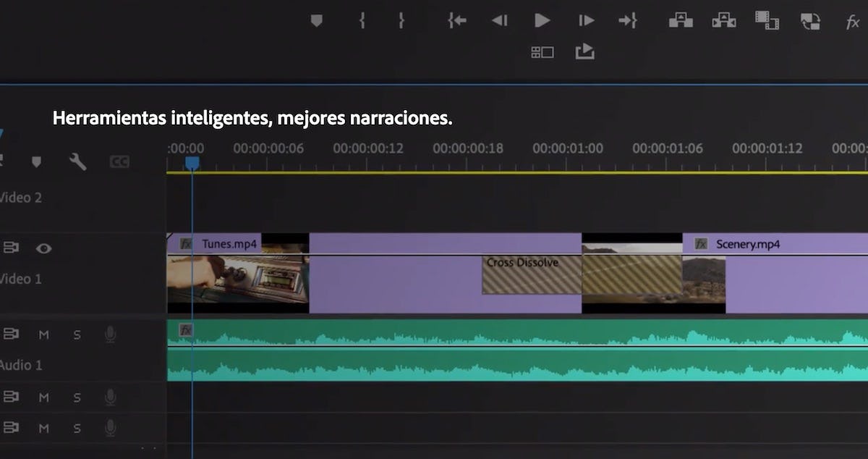The height and width of the screenshot is (459, 868).
Task: Click the Tunes.mp4 clip thumbnail
Action: [237, 279]
